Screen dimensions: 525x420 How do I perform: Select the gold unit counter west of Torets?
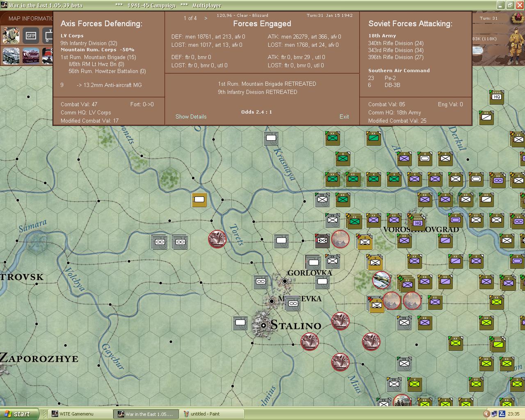(x=199, y=200)
